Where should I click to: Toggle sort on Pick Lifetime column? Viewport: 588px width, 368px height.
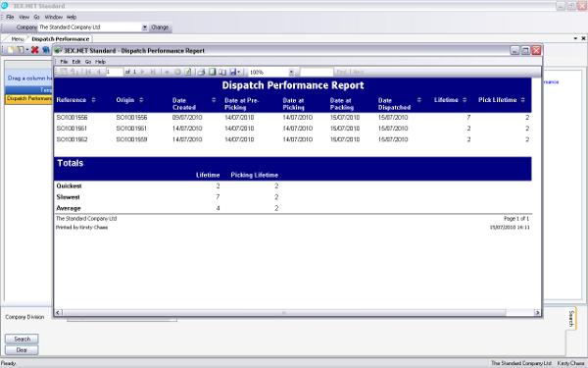[x=522, y=100]
